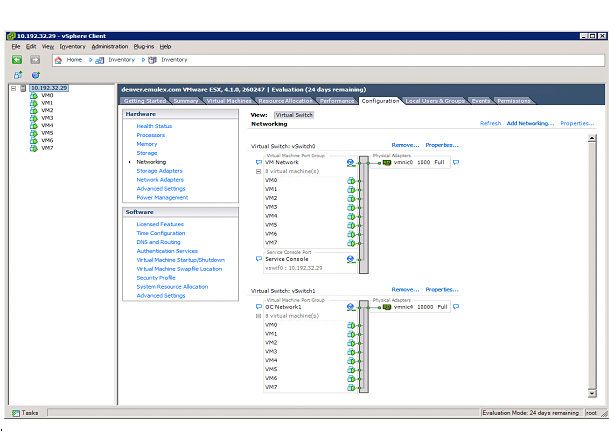Click the new virtual machine toolbar icon
The image size is (609, 447).
18,75
